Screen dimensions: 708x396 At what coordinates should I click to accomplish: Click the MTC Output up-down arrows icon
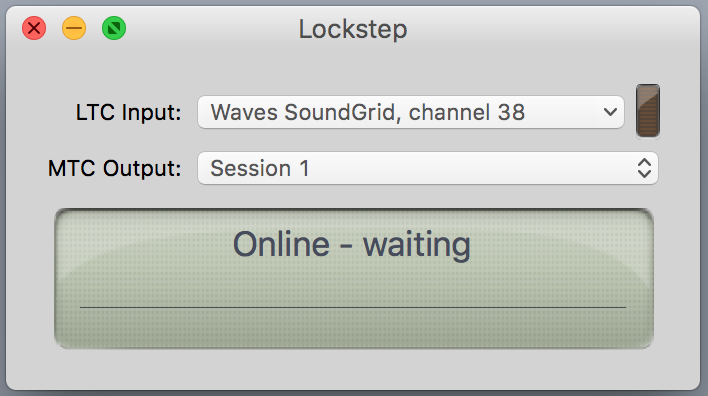coord(644,168)
